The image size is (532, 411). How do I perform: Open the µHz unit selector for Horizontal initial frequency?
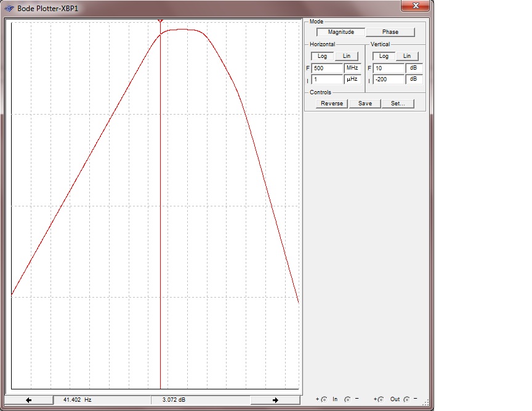(x=353, y=79)
